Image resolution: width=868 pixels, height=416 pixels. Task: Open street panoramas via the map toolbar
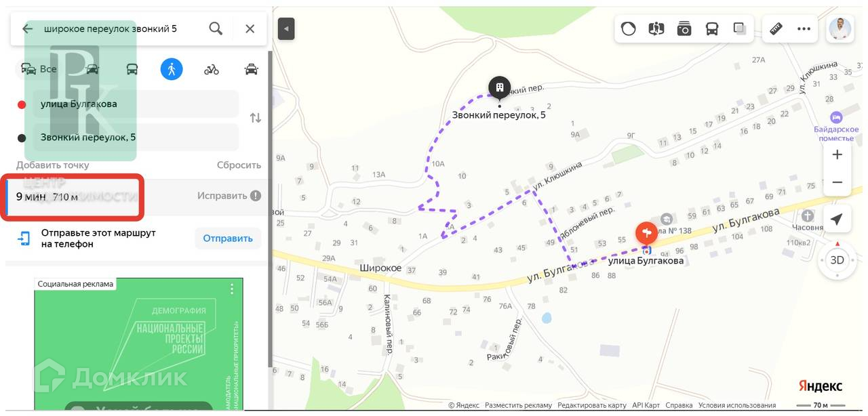click(656, 29)
